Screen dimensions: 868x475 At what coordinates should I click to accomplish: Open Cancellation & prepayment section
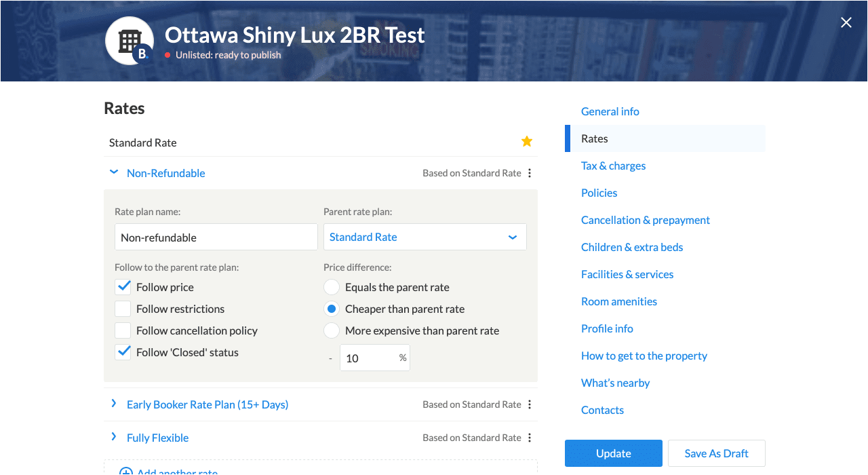[x=645, y=220]
